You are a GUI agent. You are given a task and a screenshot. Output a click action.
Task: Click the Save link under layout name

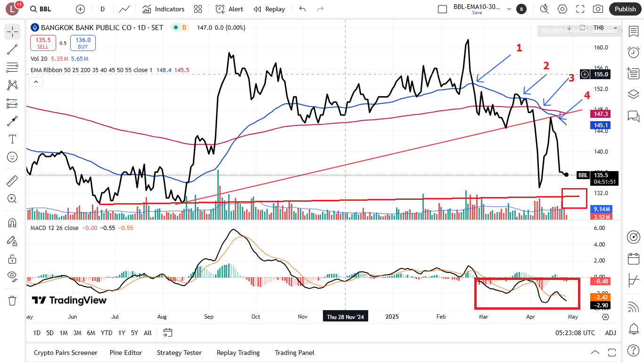tap(477, 13)
